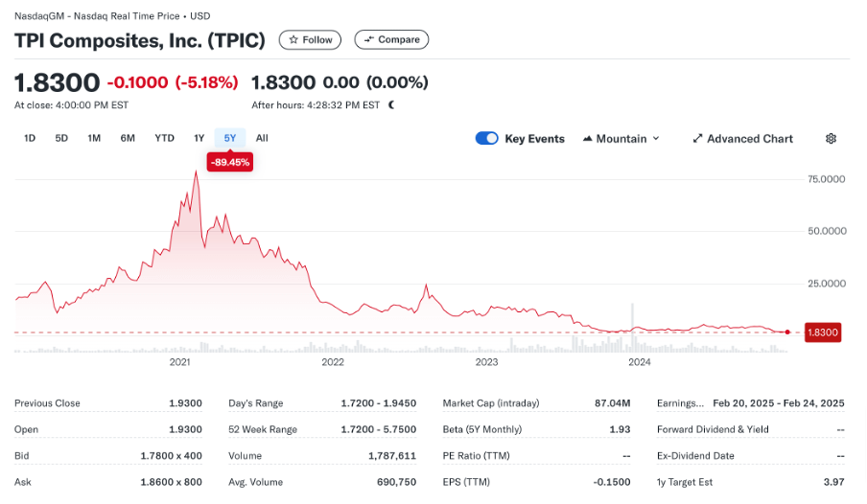Screen dimensions: 867x504
Task: Switch chart to 1M range
Action: [x=94, y=138]
